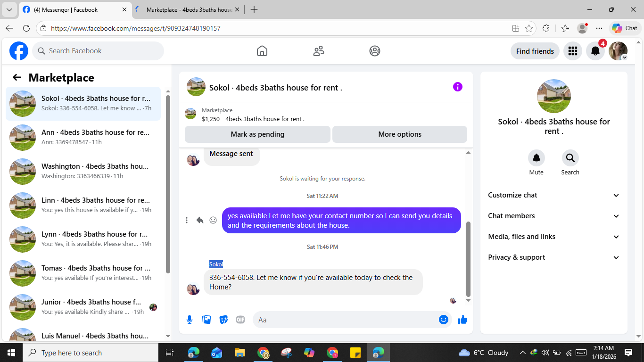
Task: Open the Facebook menu grid icon
Action: [x=573, y=51]
